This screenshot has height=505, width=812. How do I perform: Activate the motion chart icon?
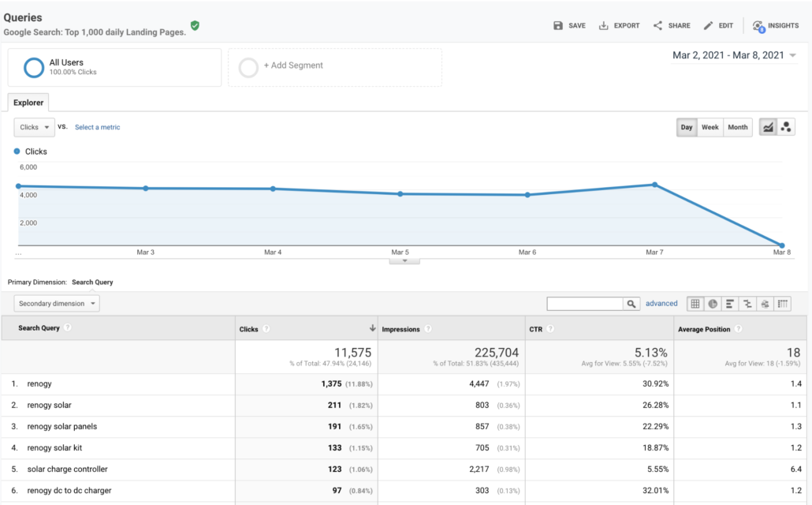(x=785, y=126)
